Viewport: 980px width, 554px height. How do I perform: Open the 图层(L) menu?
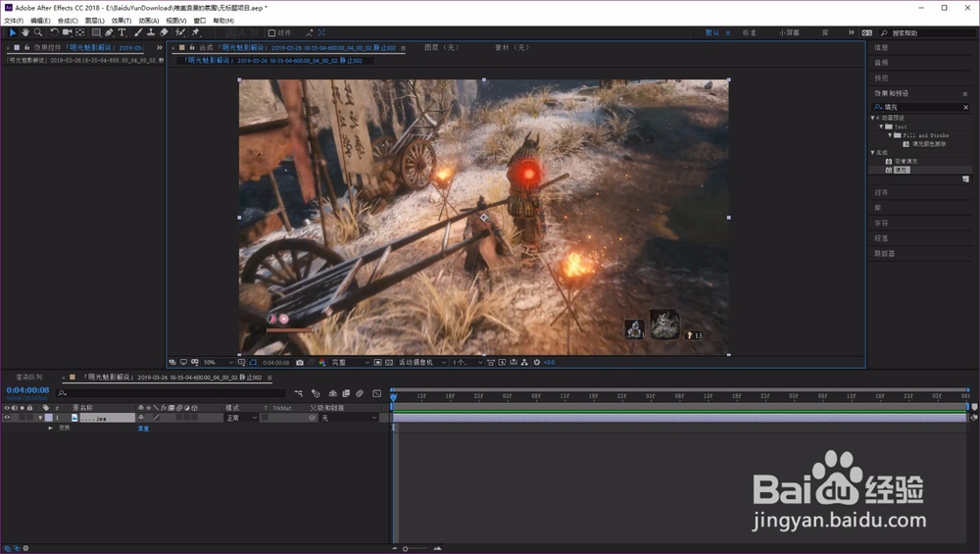(x=94, y=21)
